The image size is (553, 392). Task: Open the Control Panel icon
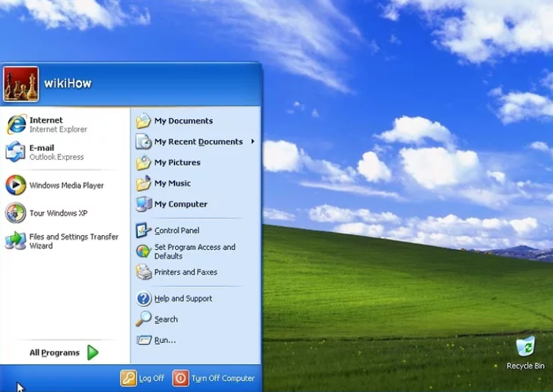pos(144,231)
